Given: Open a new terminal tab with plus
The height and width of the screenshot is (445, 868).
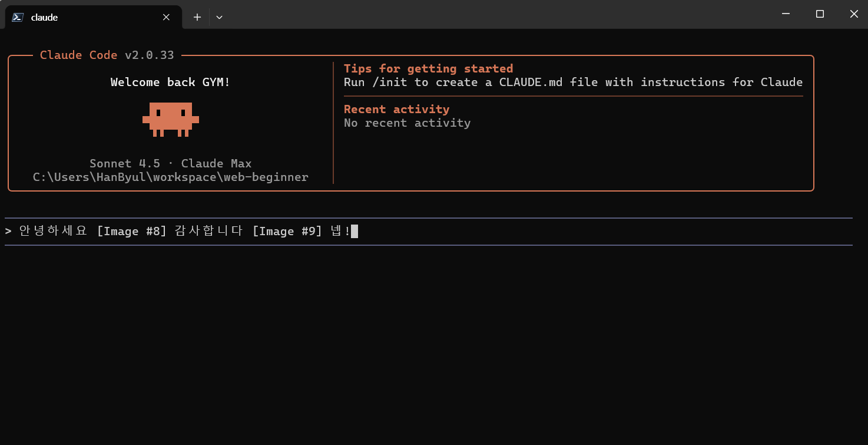Looking at the screenshot, I should point(197,17).
